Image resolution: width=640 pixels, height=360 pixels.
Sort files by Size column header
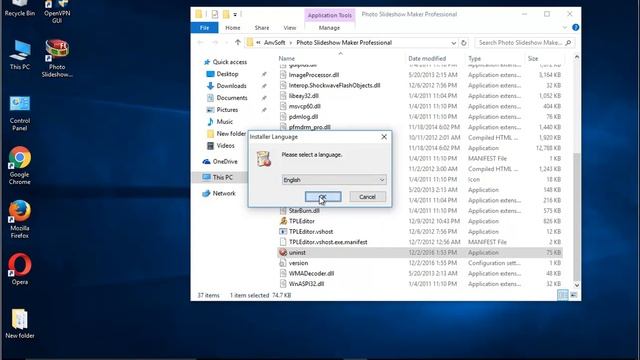pos(533,58)
